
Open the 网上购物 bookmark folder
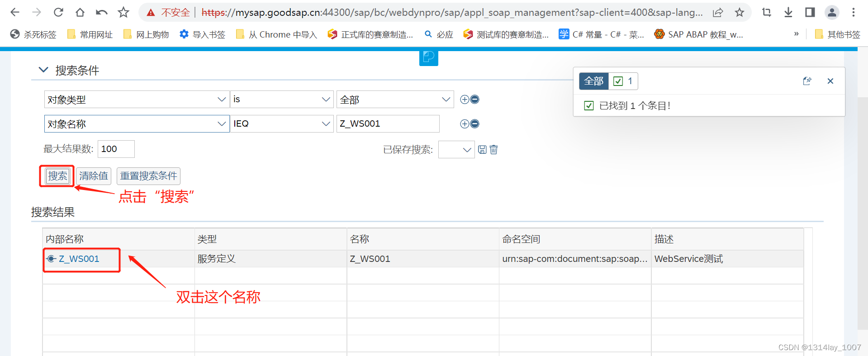pos(146,34)
